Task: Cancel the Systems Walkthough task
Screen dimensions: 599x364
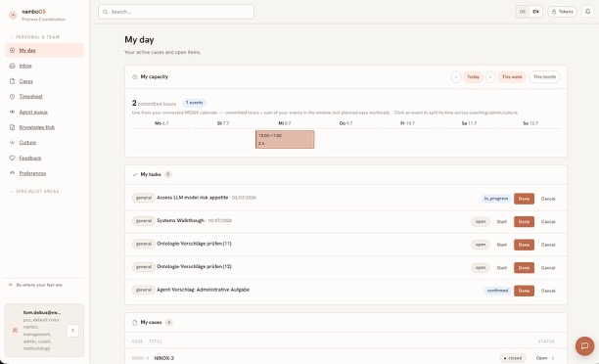Action: pos(548,221)
